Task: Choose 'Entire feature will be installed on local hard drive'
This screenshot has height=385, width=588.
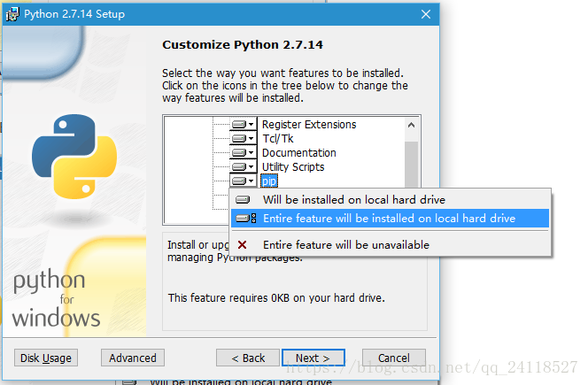Action: (x=390, y=219)
